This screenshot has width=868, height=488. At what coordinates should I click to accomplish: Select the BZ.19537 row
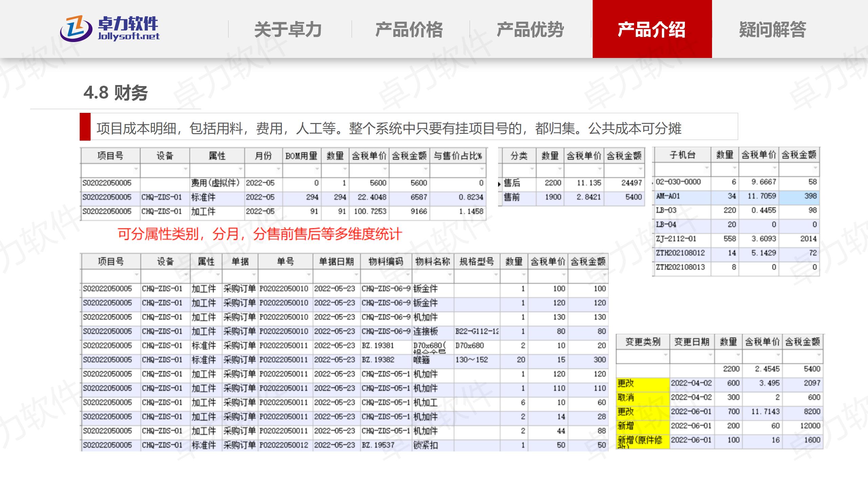(345, 445)
